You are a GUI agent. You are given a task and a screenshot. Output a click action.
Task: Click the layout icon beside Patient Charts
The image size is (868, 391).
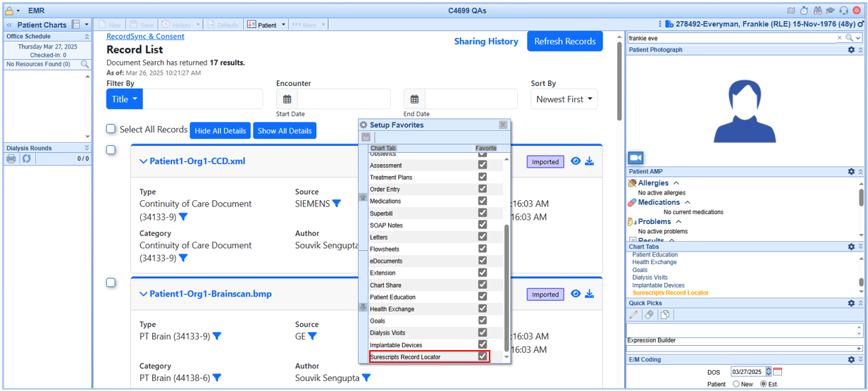point(75,25)
